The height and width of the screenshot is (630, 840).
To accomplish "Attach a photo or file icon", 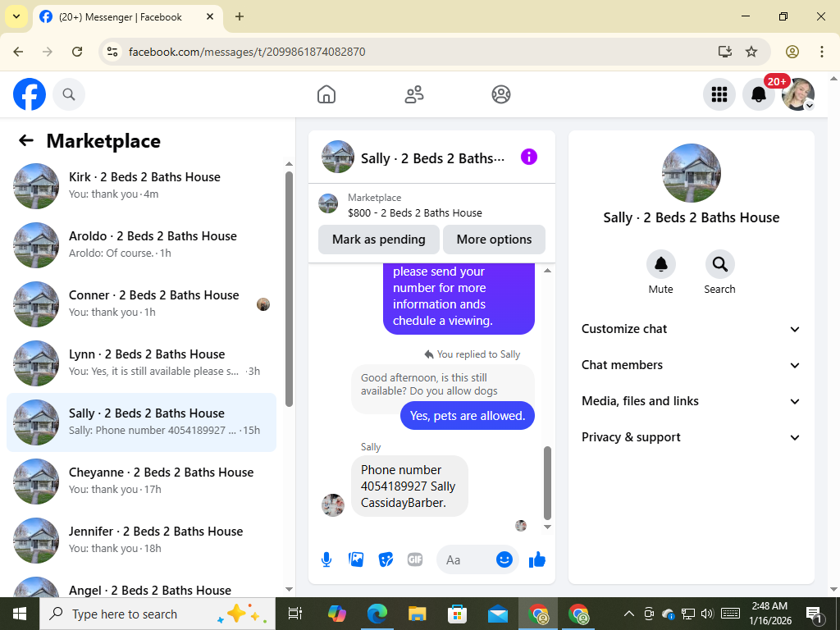I will tap(356, 559).
